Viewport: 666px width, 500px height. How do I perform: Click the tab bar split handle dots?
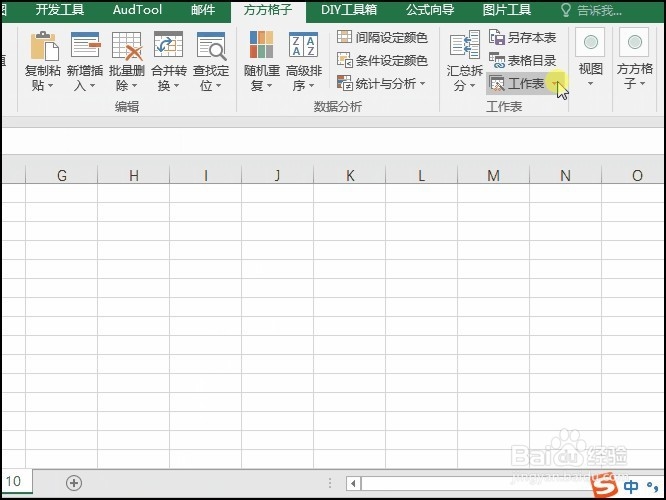point(330,483)
